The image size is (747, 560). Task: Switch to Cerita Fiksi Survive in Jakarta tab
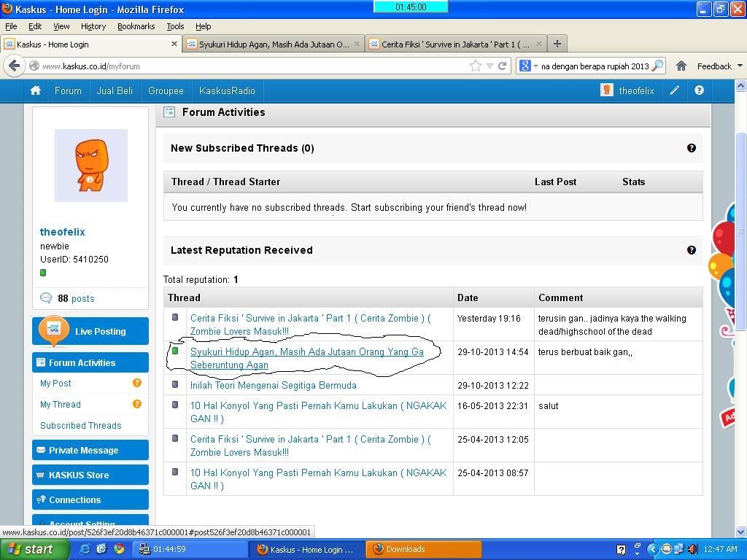click(455, 44)
